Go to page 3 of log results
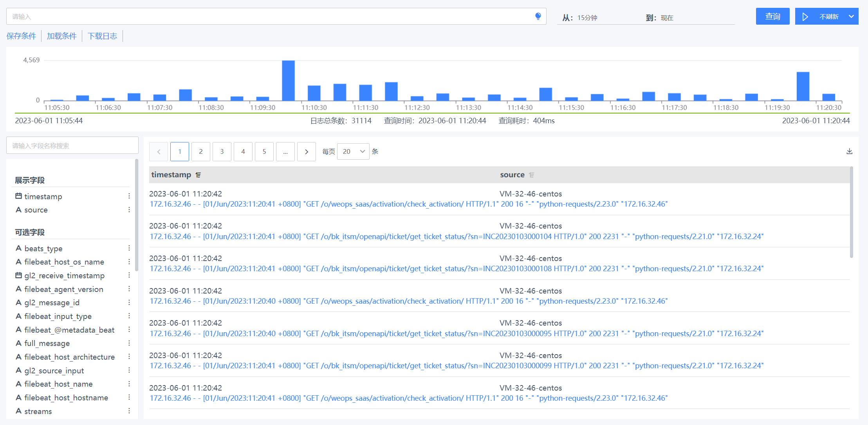 coord(222,152)
